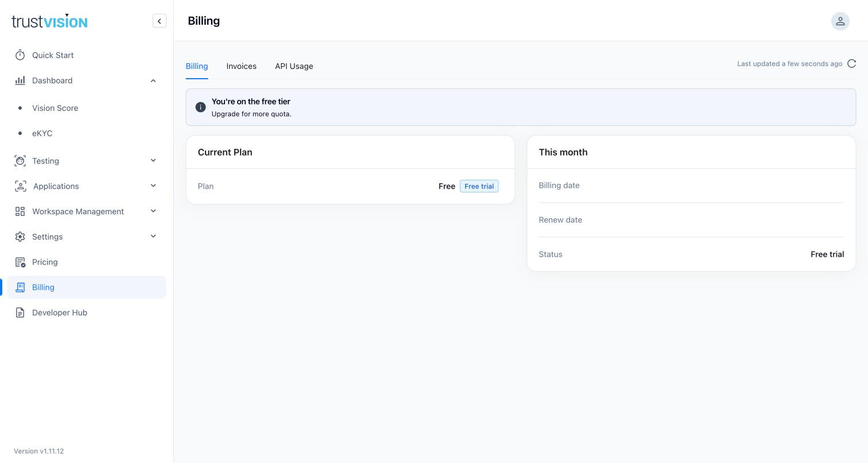Click the Workspace Management grid icon
The image size is (868, 463).
pyautogui.click(x=20, y=211)
